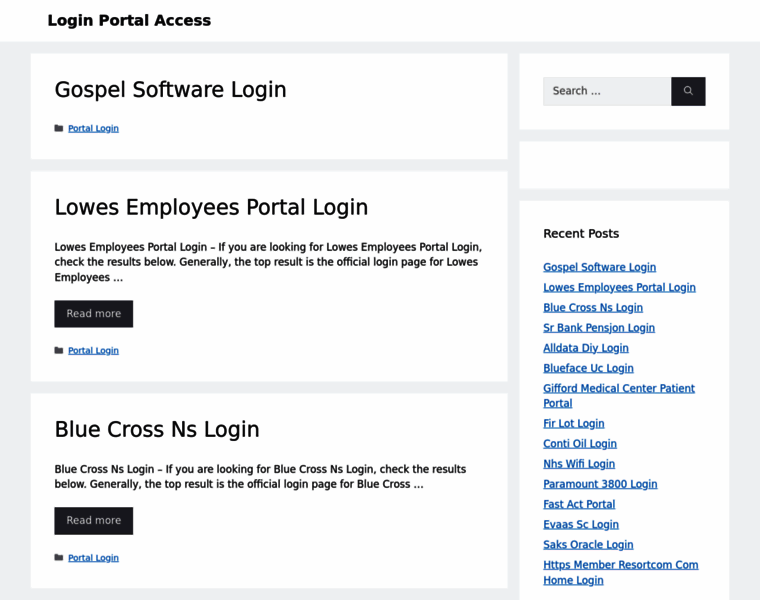Image resolution: width=760 pixels, height=600 pixels.
Task: Open Portal Login category under Blue Cross
Action: coord(93,558)
